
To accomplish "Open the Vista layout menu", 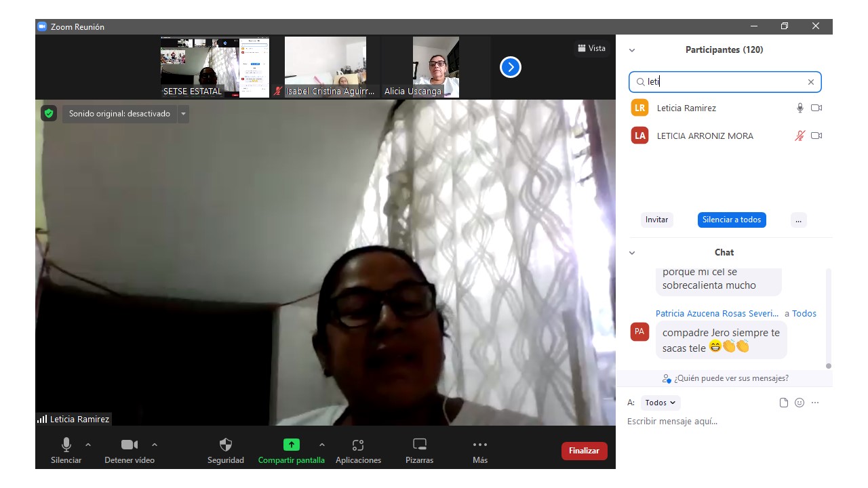I will pos(591,48).
